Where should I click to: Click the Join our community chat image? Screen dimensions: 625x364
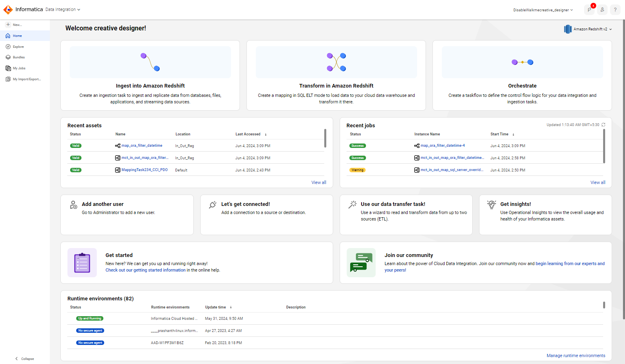(361, 263)
